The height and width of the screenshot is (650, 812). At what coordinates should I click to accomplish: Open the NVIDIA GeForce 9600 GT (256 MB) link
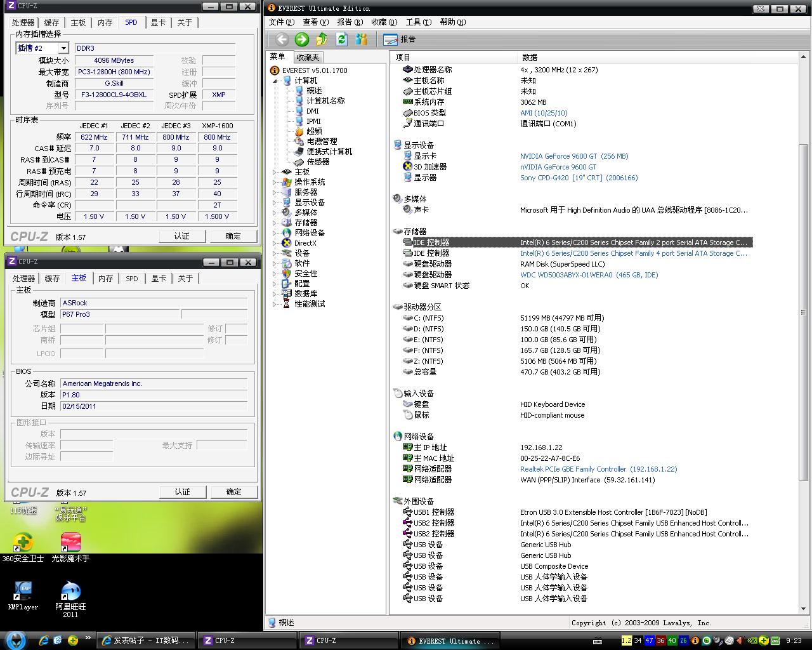[x=574, y=156]
